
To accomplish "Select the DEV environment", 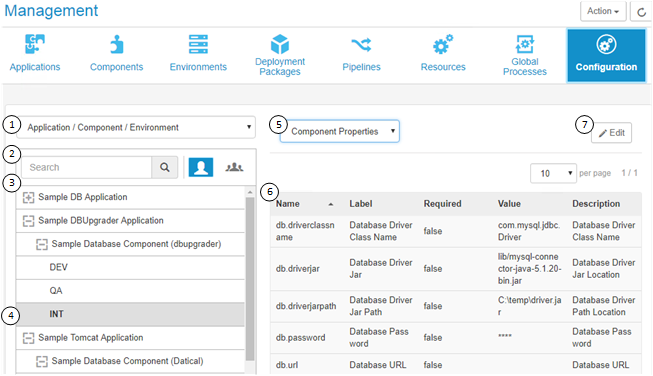I will click(130, 267).
